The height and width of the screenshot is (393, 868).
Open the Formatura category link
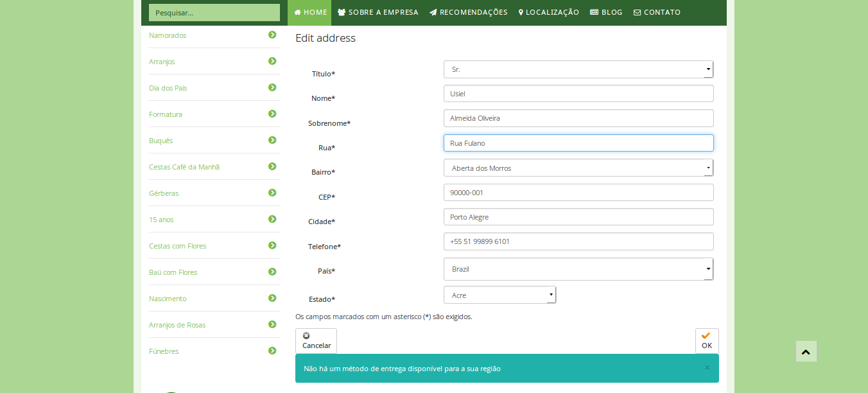pyautogui.click(x=166, y=114)
